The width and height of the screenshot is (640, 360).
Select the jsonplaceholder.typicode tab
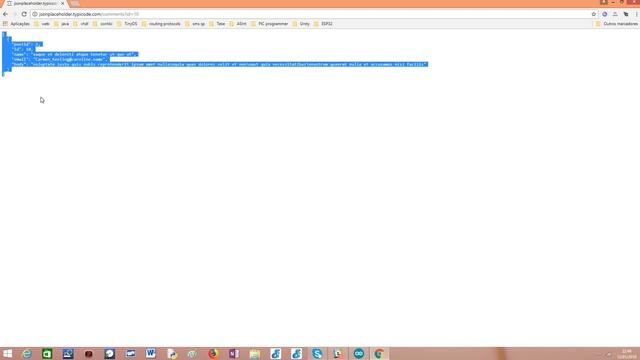coord(35,3)
